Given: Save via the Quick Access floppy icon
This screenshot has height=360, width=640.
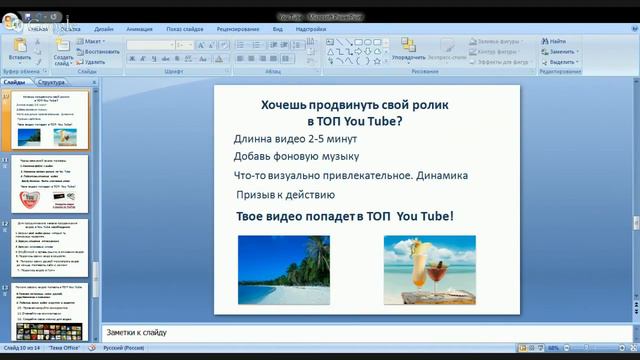Looking at the screenshot, I should pyautogui.click(x=27, y=17).
